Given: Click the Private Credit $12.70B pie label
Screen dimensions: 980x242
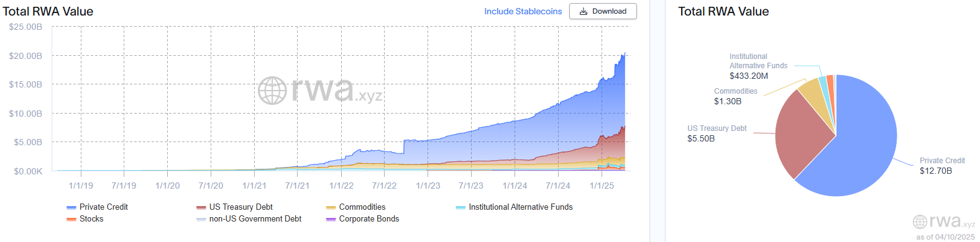Looking at the screenshot, I should (942, 166).
